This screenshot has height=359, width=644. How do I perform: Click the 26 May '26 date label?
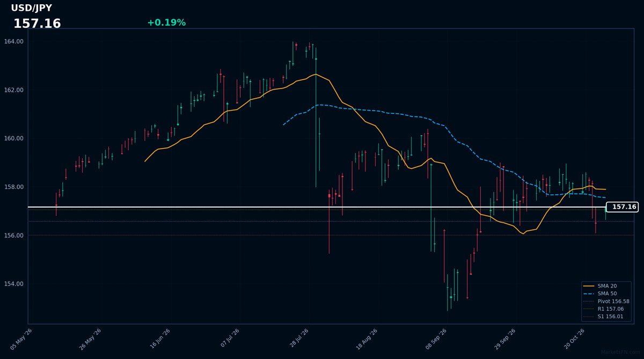91,339
